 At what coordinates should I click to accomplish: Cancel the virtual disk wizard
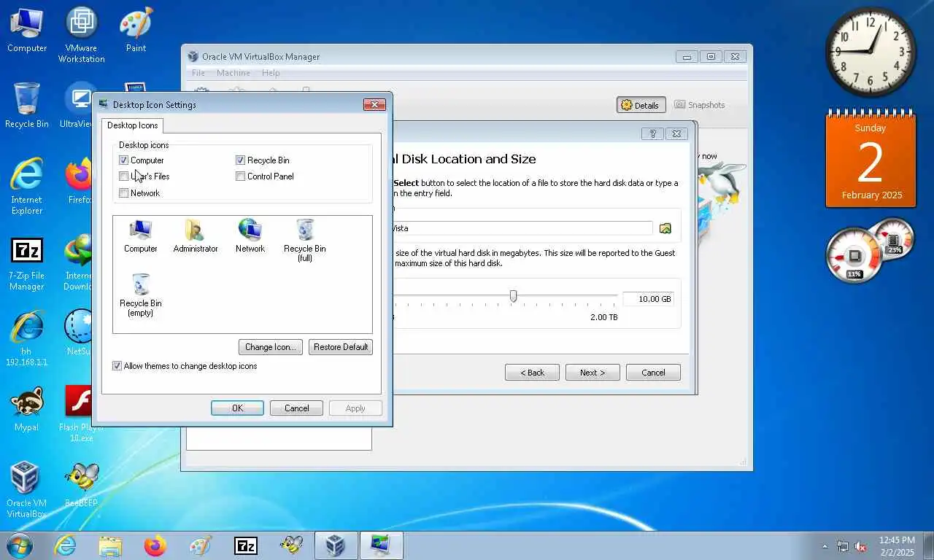(x=653, y=373)
